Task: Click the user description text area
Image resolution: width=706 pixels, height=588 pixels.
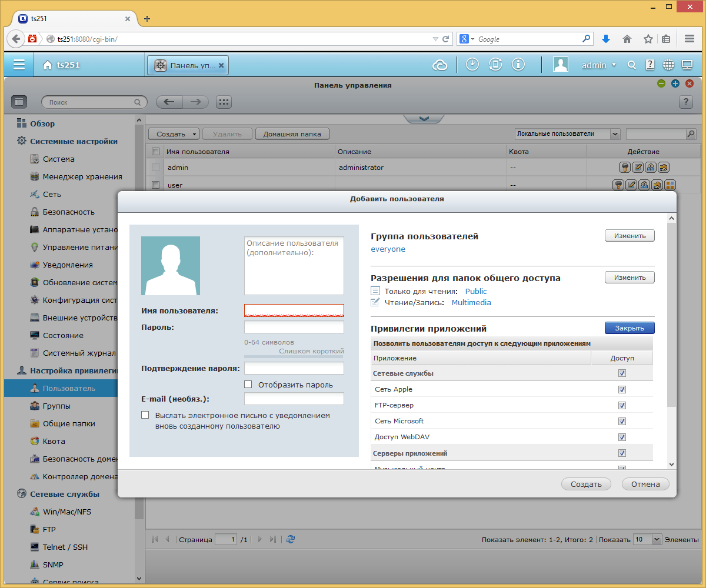Action: point(294,266)
